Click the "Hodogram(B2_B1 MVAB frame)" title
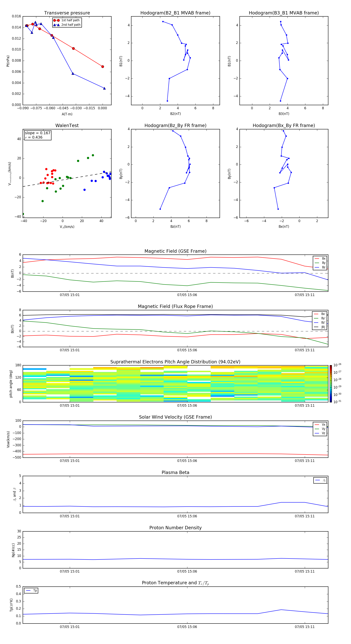This screenshot has width=351, height=644. coord(175,13)
